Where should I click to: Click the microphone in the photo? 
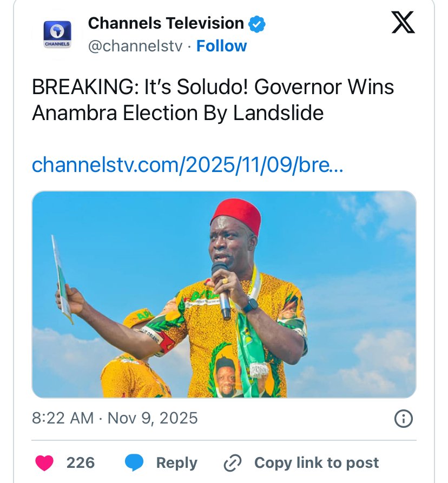[x=222, y=289]
